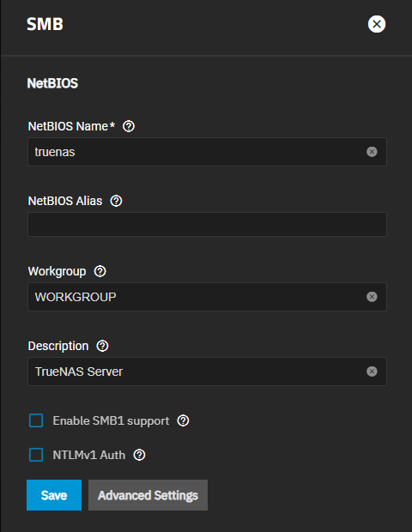Open Workgroup help icon
Screen dimensions: 412x532
pos(100,271)
